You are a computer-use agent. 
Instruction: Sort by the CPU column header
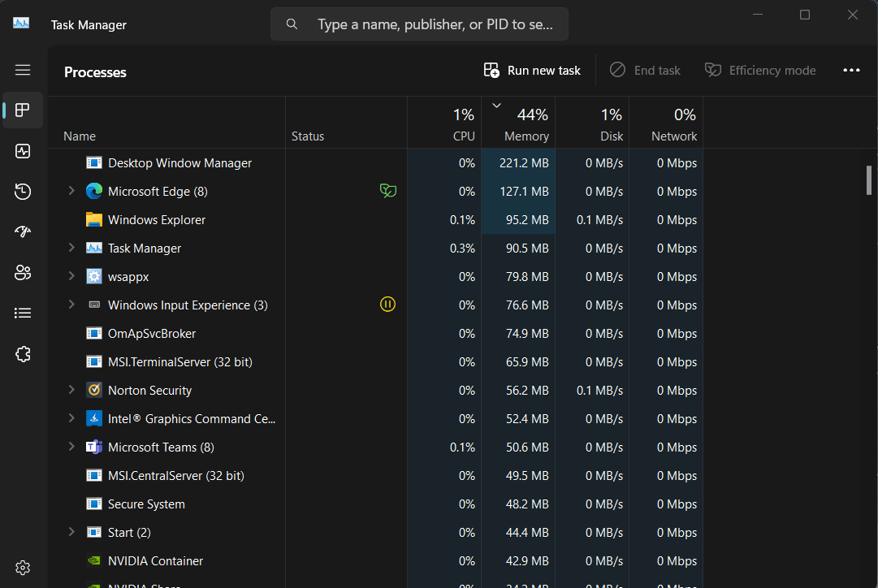(x=444, y=123)
